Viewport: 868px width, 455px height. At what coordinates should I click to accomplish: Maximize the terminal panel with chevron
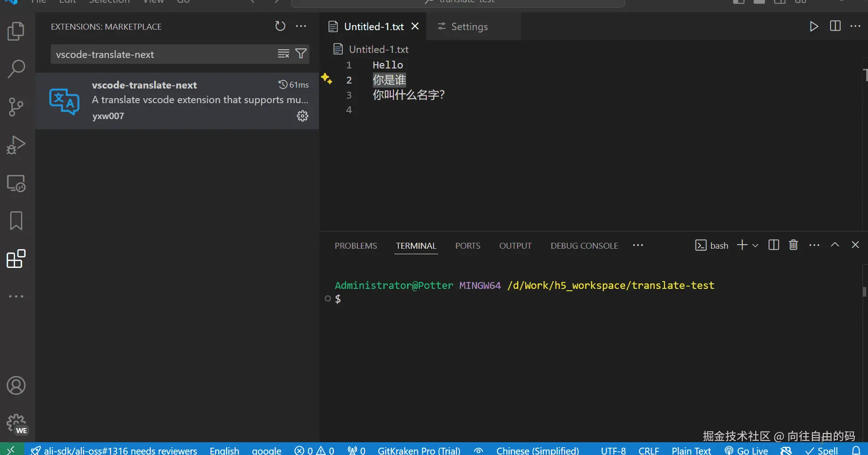[835, 245]
